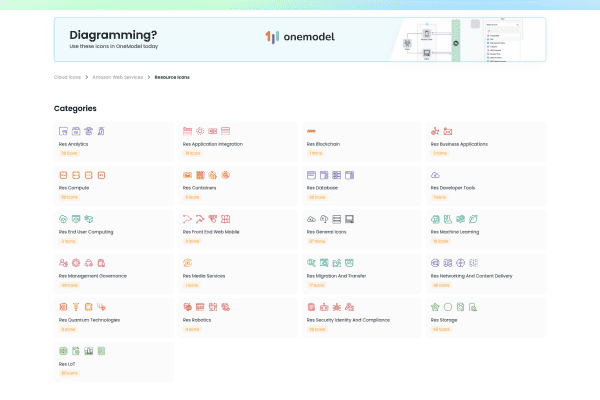The width and height of the screenshot is (600, 400).
Task: Click the last purple icon in Res Analytics
Action: pyautogui.click(x=101, y=131)
